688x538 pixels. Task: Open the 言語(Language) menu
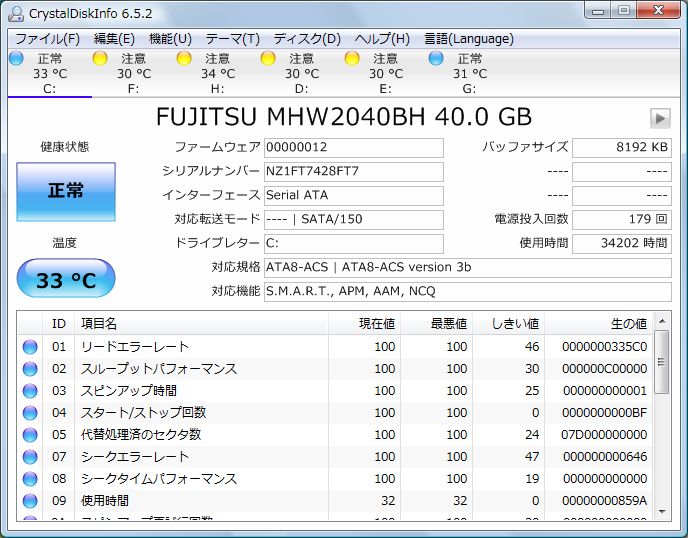point(469,39)
